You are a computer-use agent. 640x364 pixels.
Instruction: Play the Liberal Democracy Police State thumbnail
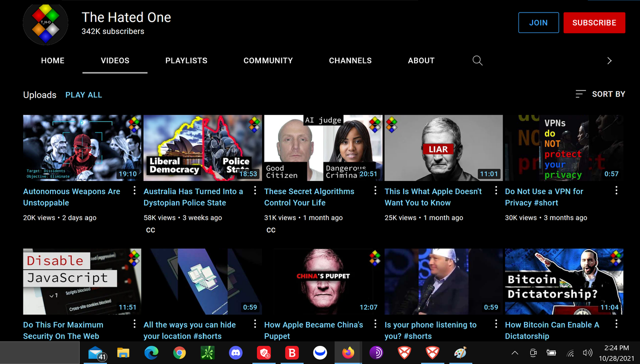[x=202, y=148]
